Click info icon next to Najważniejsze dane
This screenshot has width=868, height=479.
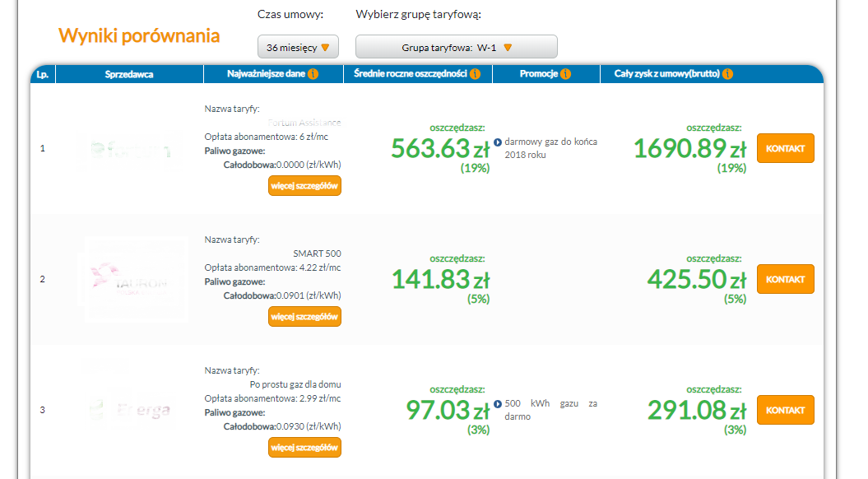tap(313, 74)
